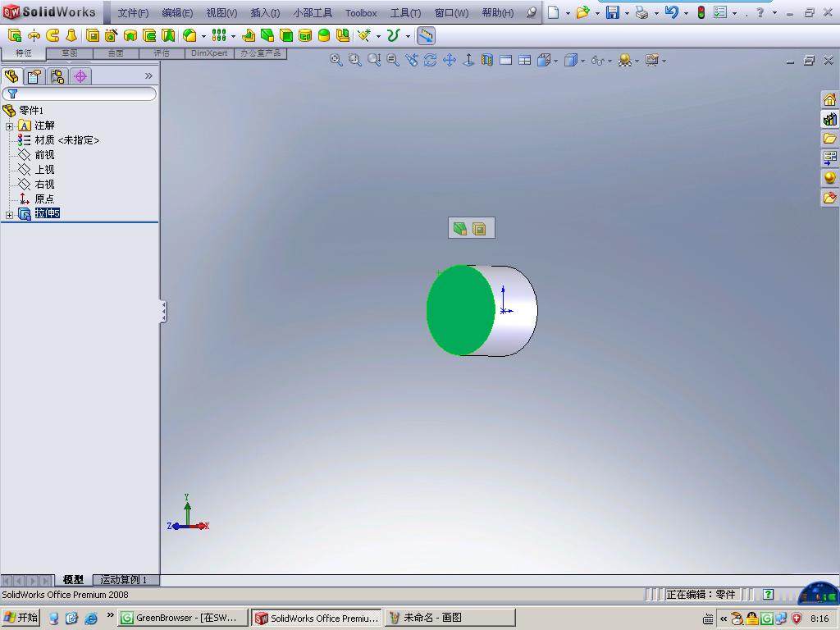Open the Design Library task pane
Screen dimensions: 840x630
click(x=830, y=119)
